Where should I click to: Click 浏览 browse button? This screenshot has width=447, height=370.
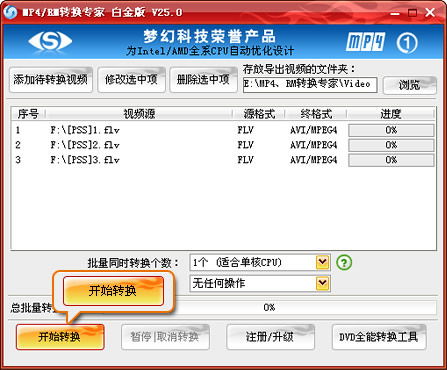tap(410, 85)
